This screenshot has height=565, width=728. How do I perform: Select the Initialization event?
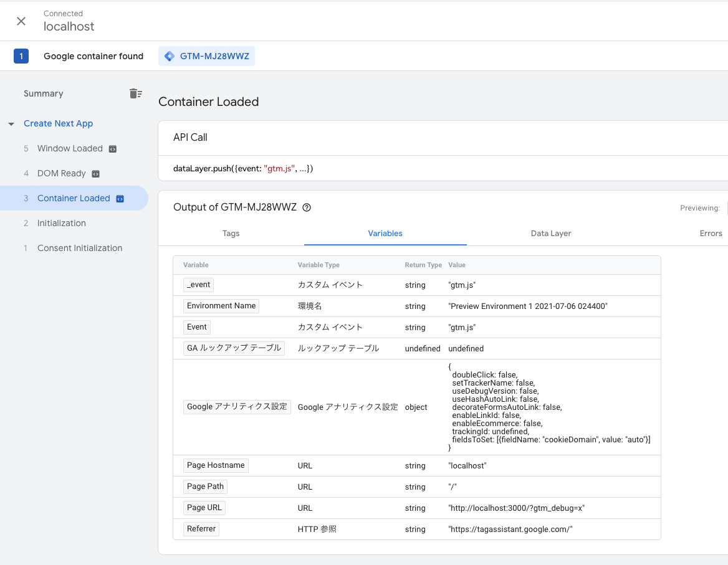[61, 223]
